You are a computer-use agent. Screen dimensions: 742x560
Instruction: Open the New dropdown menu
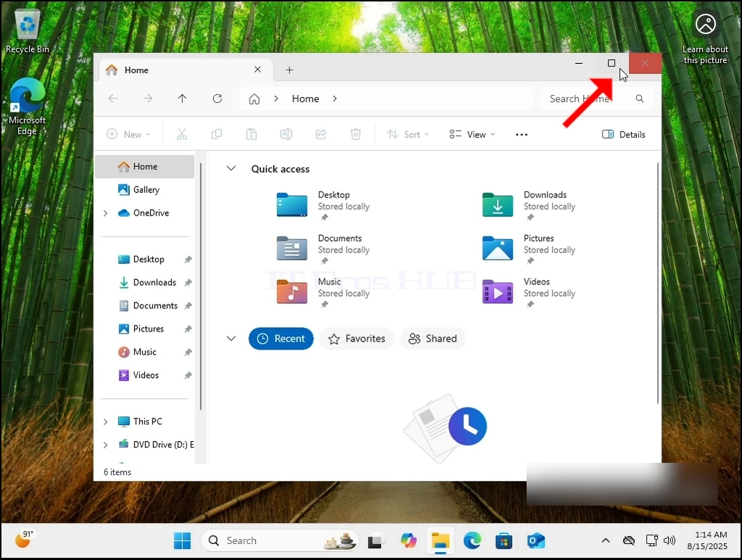coord(128,134)
